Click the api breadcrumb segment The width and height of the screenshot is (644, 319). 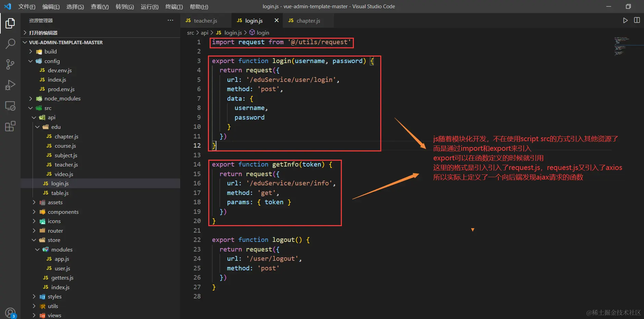click(x=205, y=33)
